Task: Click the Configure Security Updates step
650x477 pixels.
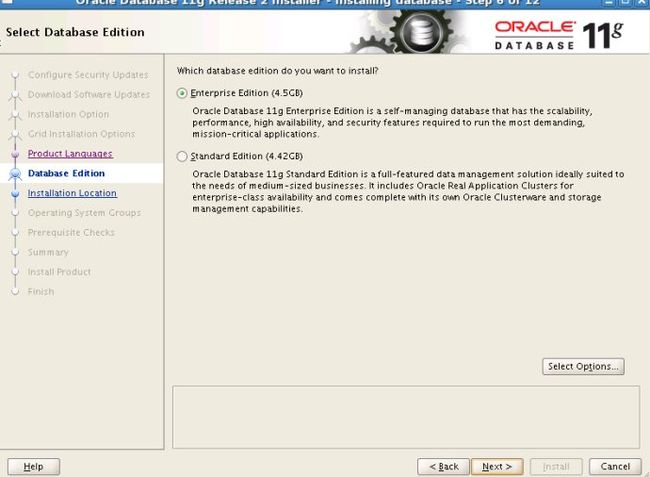Action: coord(88,75)
